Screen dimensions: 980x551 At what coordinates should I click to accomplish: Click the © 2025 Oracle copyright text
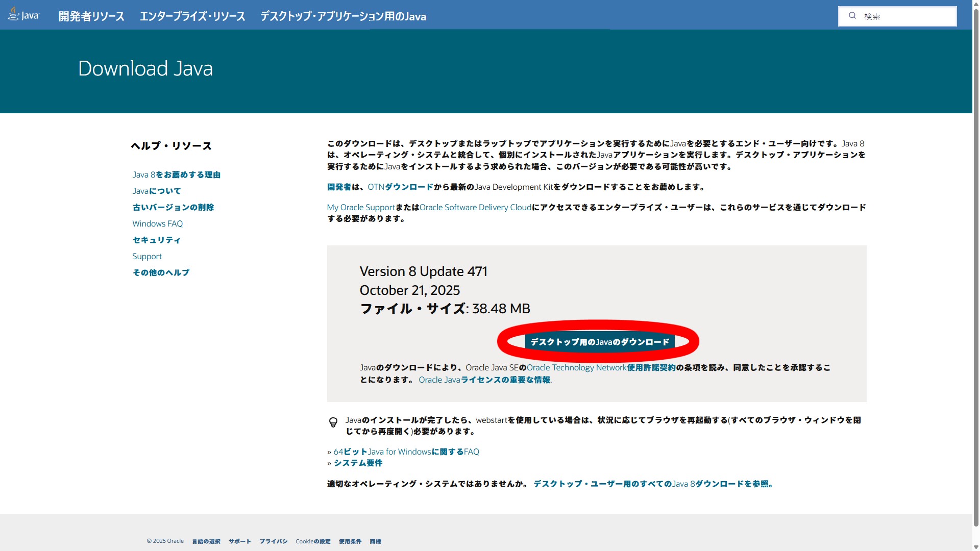coord(165,541)
